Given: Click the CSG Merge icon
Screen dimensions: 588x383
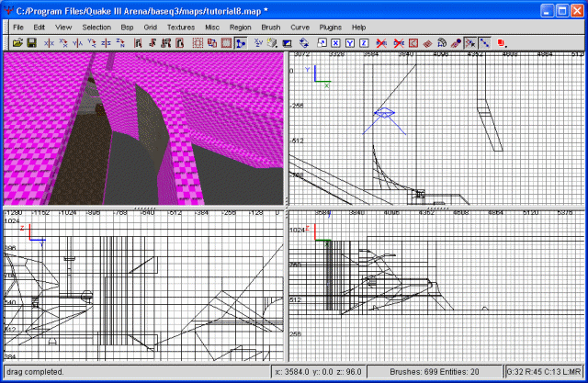Looking at the screenshot, I should (212, 43).
